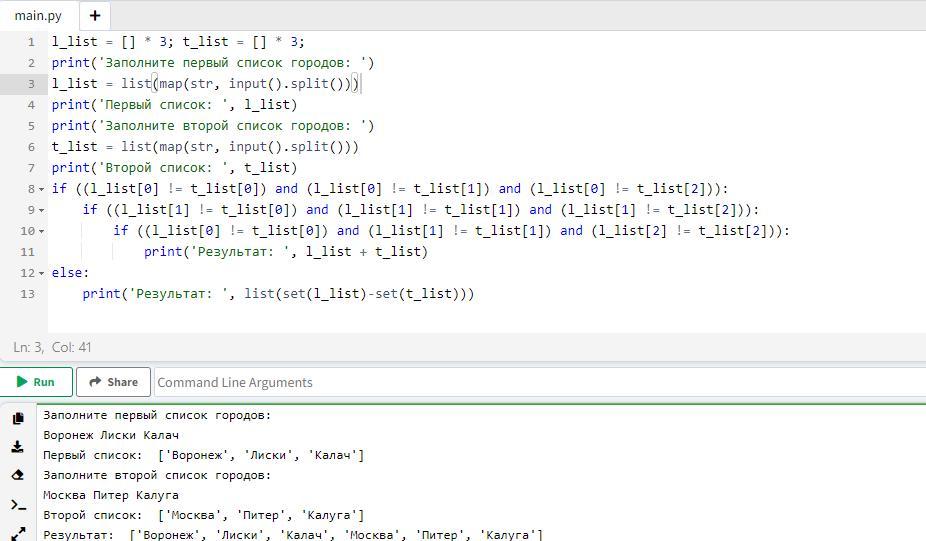Clear the console with eraser icon

(x=18, y=475)
